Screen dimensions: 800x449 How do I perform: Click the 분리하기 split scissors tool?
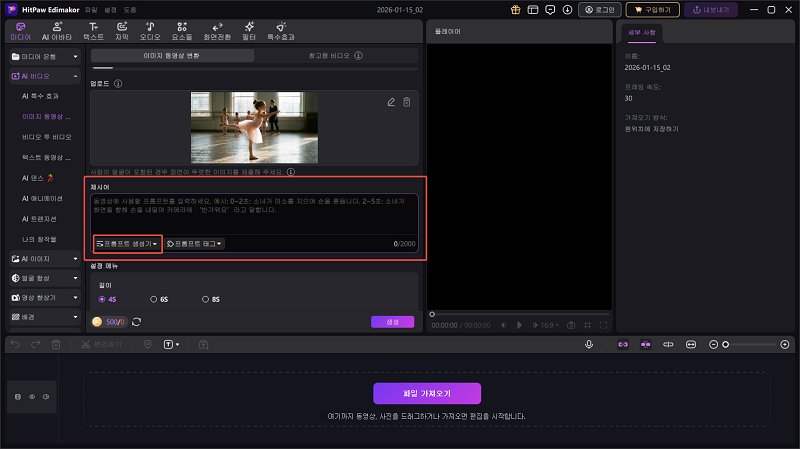coord(101,345)
